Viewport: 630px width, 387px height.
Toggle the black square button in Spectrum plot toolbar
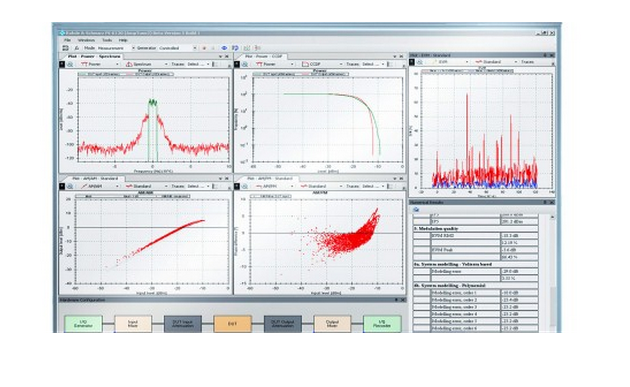tap(62, 64)
